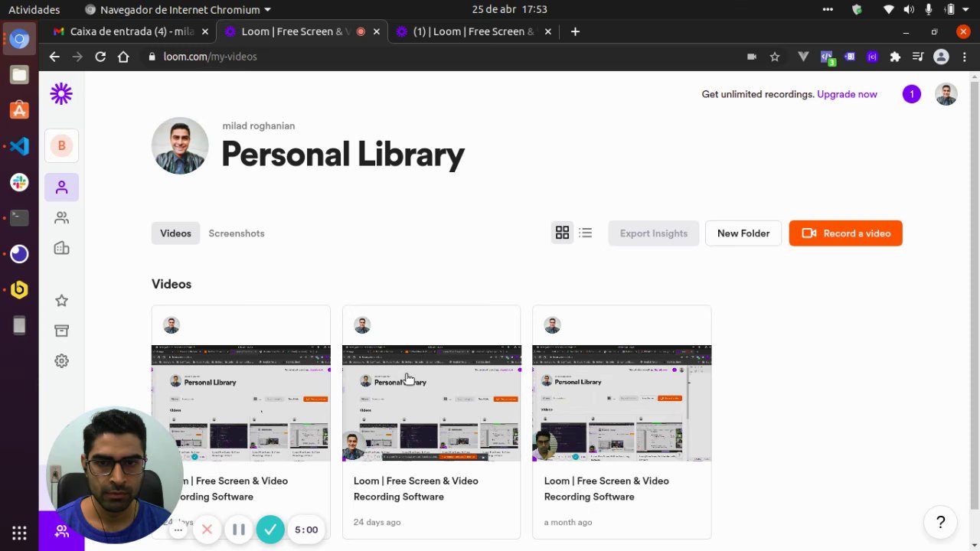980x551 pixels.
Task: Open Ubuntu Software from dock
Action: click(x=19, y=110)
